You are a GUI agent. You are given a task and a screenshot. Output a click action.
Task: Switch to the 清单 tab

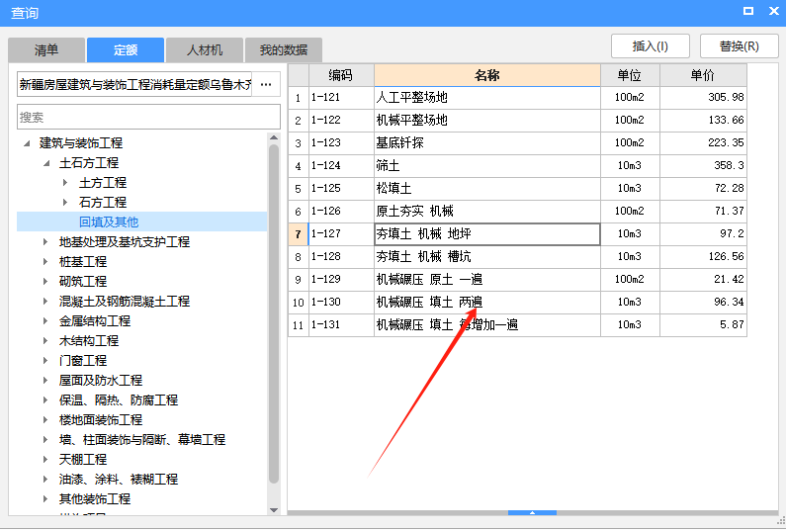46,50
